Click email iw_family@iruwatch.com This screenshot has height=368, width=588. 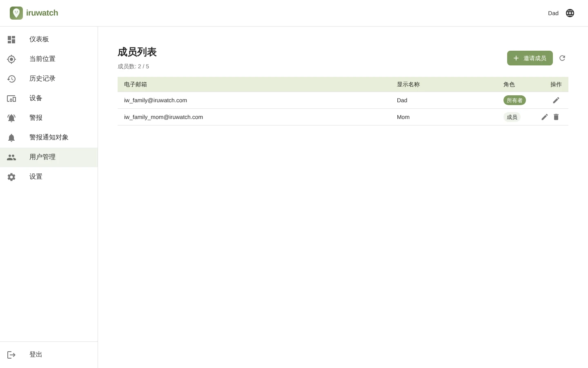click(x=156, y=100)
